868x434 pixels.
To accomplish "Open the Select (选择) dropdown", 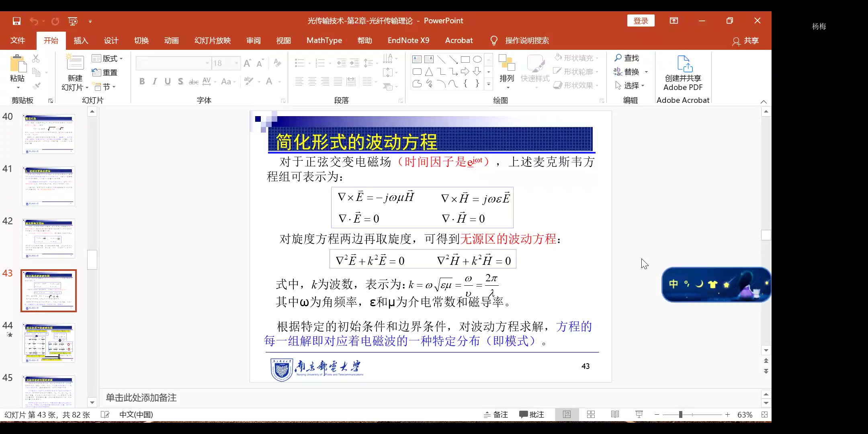I will (630, 85).
